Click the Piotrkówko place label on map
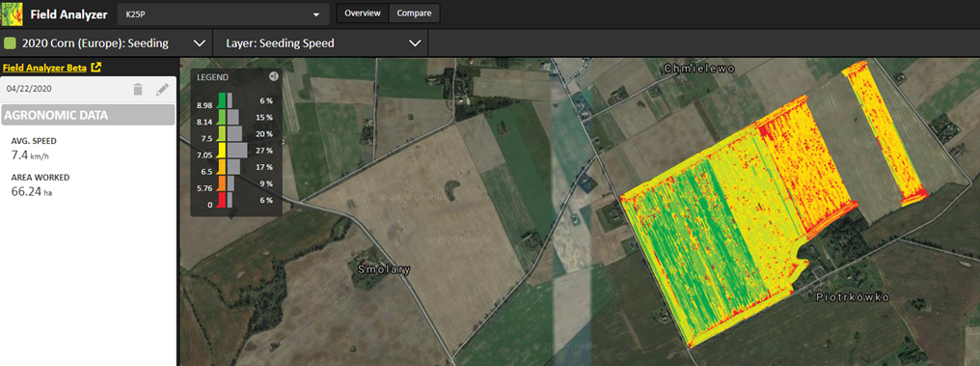Screen dimensions: 980x366 coord(853,297)
